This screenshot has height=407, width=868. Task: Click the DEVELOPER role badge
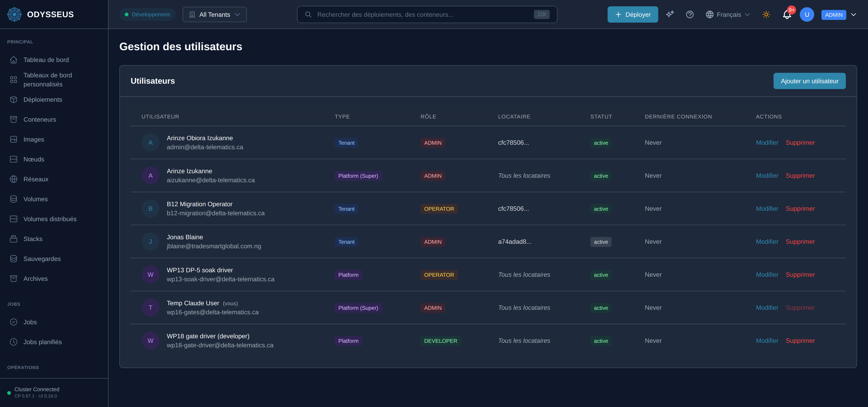pos(440,341)
